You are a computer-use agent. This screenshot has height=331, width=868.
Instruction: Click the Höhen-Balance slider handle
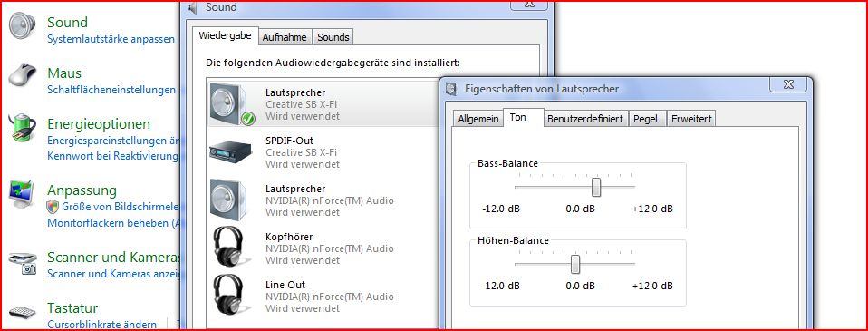point(575,265)
